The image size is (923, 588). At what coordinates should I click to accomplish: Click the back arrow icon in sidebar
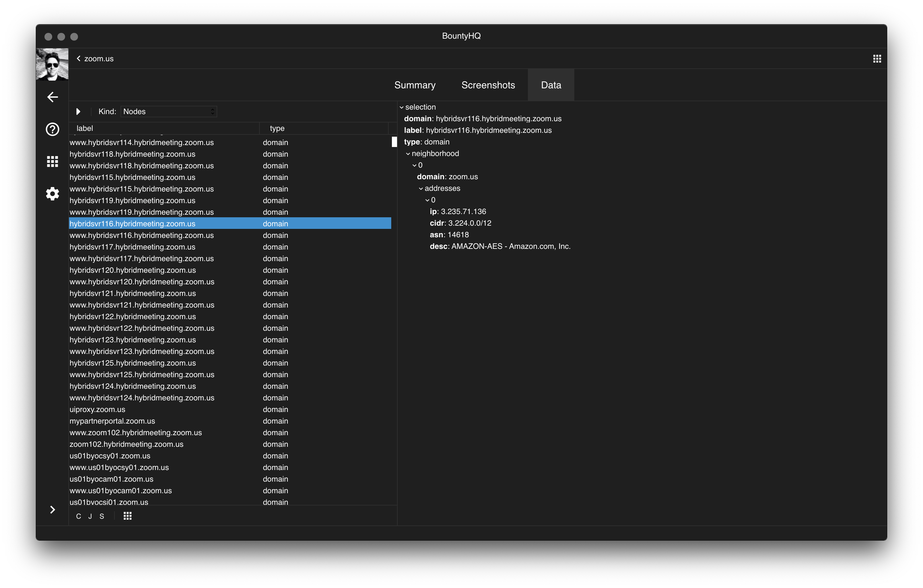[x=53, y=97]
